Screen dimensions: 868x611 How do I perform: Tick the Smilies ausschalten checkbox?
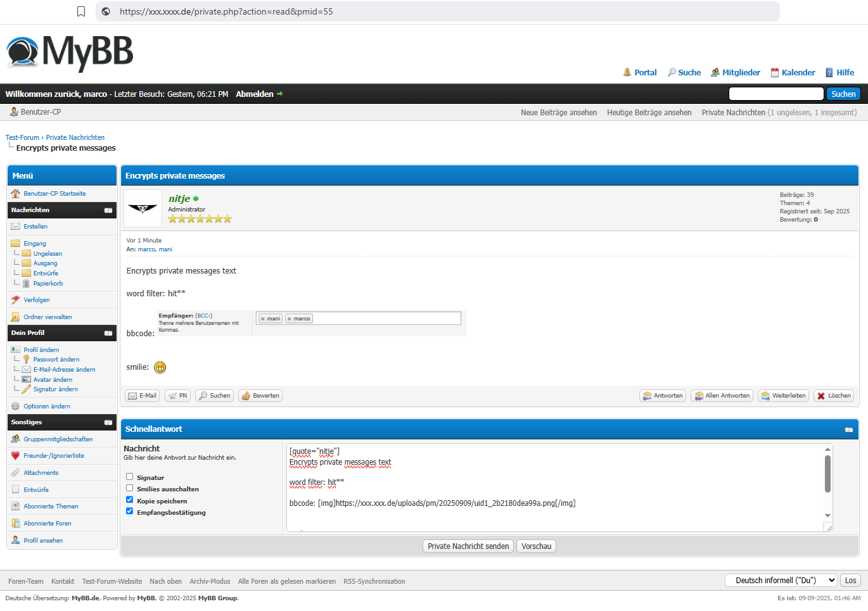pyautogui.click(x=129, y=488)
